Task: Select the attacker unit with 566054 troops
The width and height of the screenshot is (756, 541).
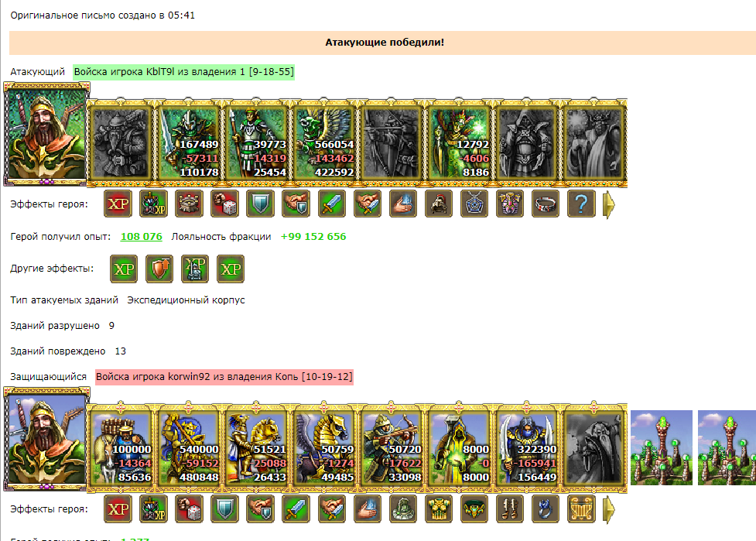Action: point(324,143)
